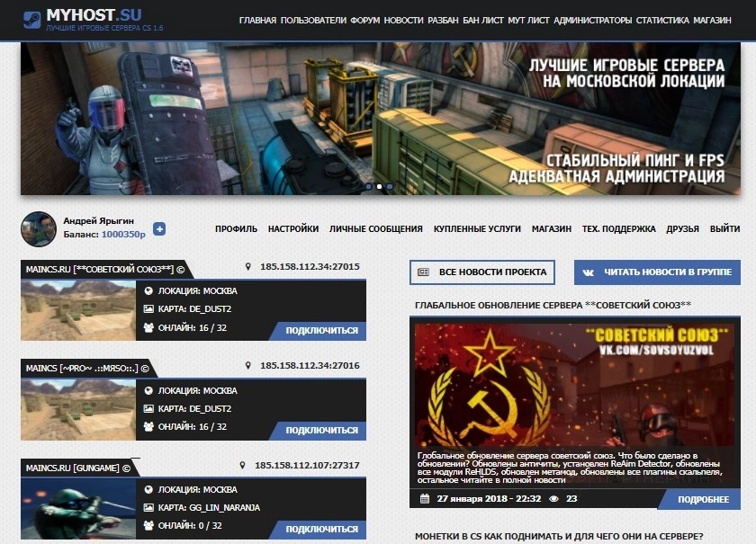The height and width of the screenshot is (544, 756).
Task: Click username Андрей Ярыгин
Action: tap(98, 220)
